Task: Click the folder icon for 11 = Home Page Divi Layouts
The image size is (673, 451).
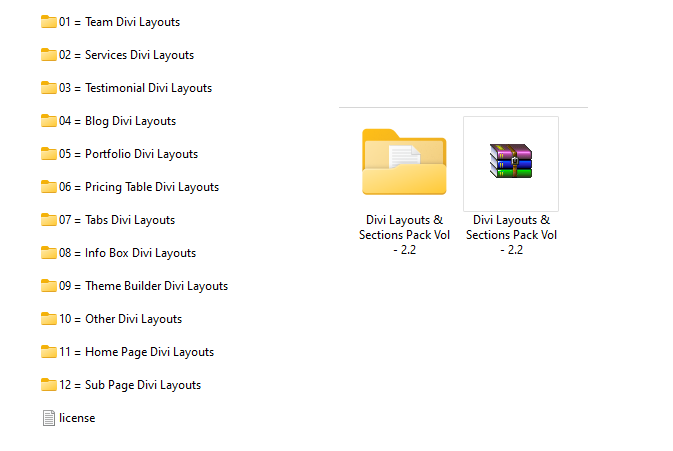Action: [49, 351]
